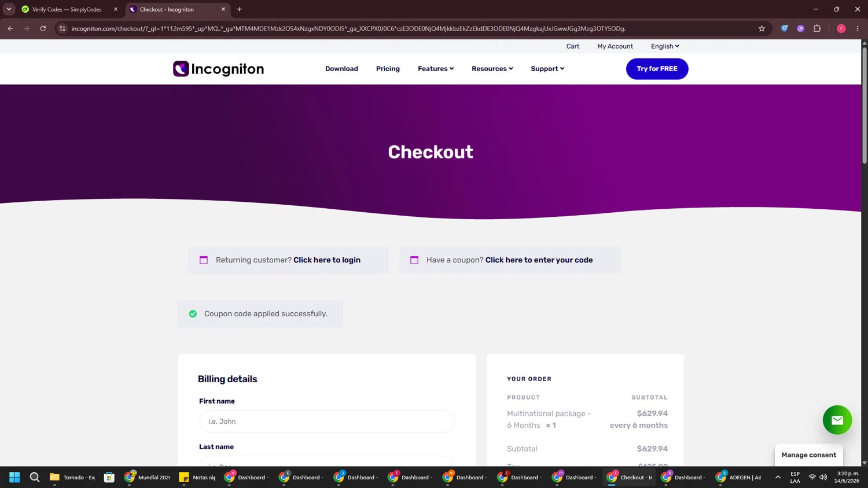This screenshot has height=488, width=868.
Task: Open the Bitwarden shield extension
Action: (785, 28)
